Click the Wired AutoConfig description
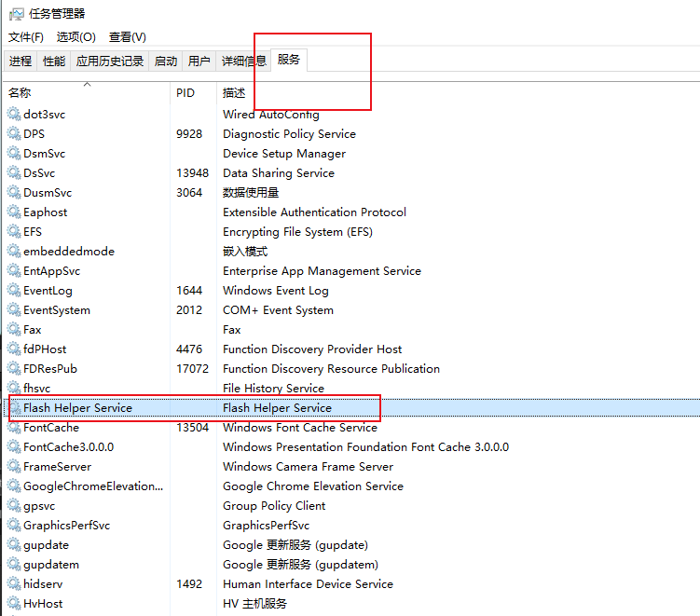The height and width of the screenshot is (616, 700). click(271, 115)
